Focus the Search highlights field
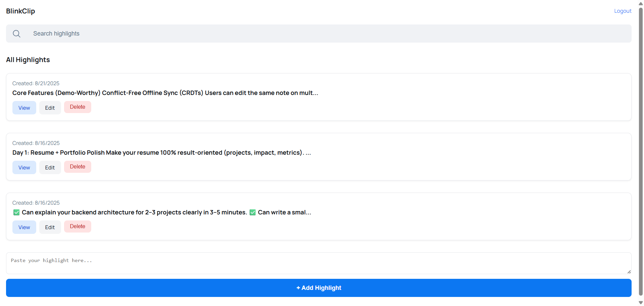Image resolution: width=644 pixels, height=306 pixels. coord(319,34)
